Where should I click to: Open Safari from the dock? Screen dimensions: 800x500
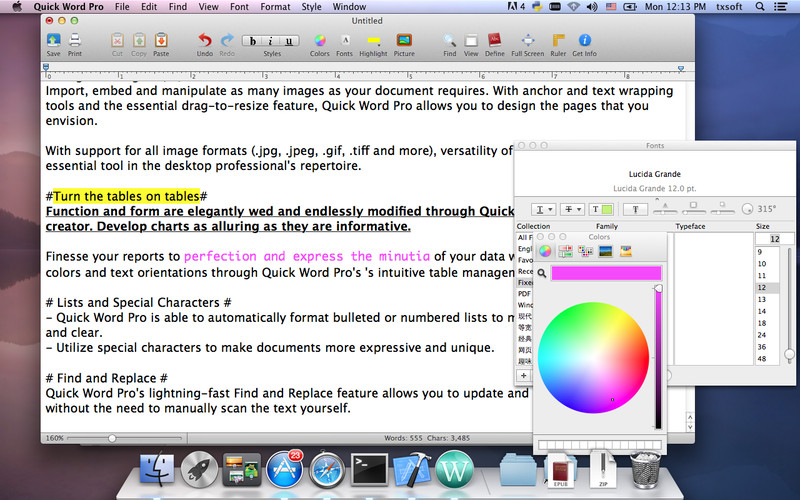(327, 469)
